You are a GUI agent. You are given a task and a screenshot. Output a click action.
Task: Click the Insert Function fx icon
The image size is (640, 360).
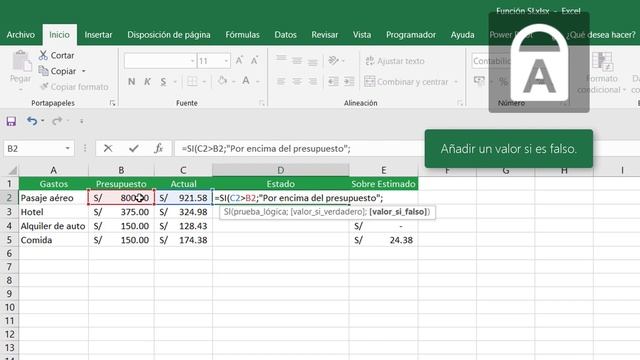(159, 149)
